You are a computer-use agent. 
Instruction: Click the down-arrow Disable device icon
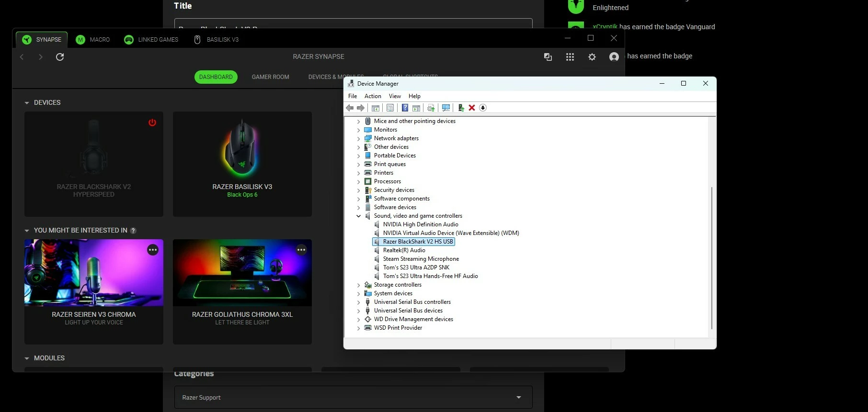coord(483,108)
